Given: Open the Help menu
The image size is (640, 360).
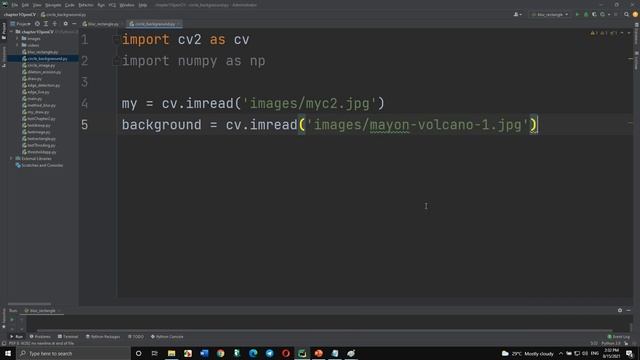Looking at the screenshot, I should (x=142, y=5).
